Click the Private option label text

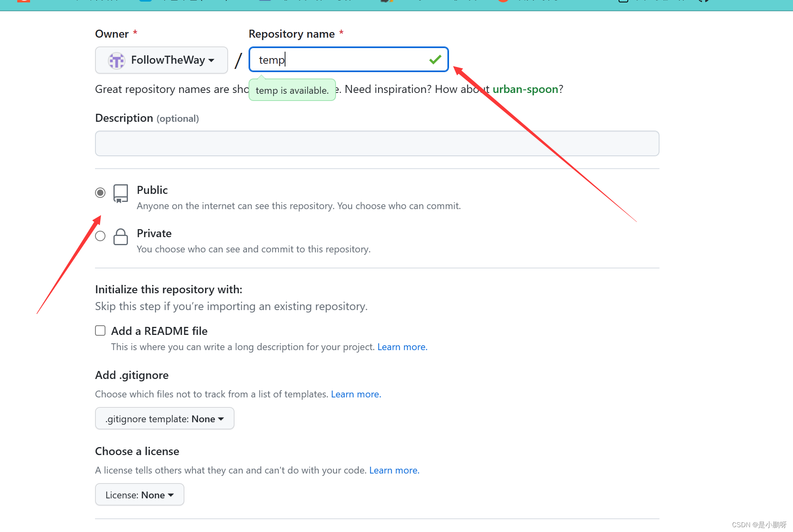pyautogui.click(x=154, y=233)
